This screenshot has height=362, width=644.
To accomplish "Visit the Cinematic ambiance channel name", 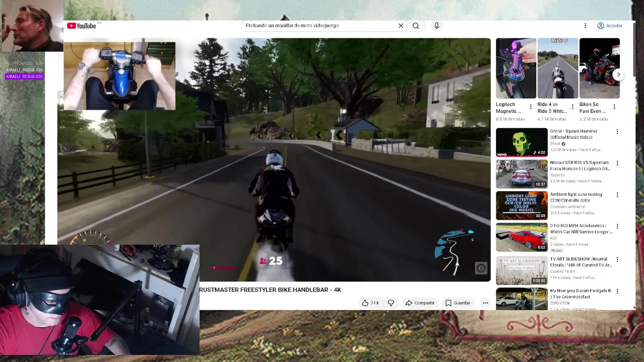I will pos(568,207).
